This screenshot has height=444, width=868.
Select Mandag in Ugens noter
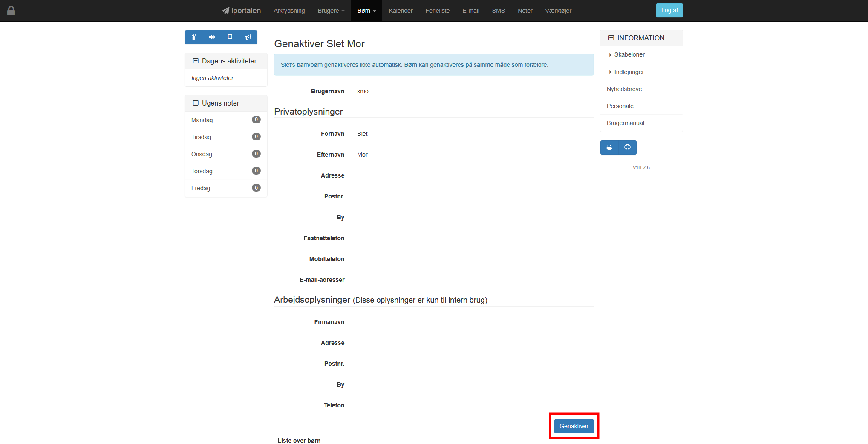[x=226, y=120]
